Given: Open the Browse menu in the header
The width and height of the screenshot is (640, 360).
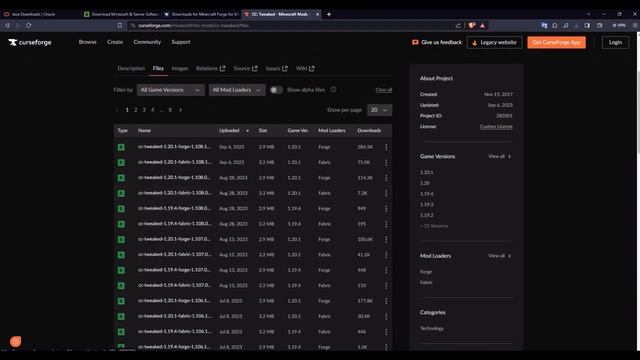Looking at the screenshot, I should coord(88,42).
